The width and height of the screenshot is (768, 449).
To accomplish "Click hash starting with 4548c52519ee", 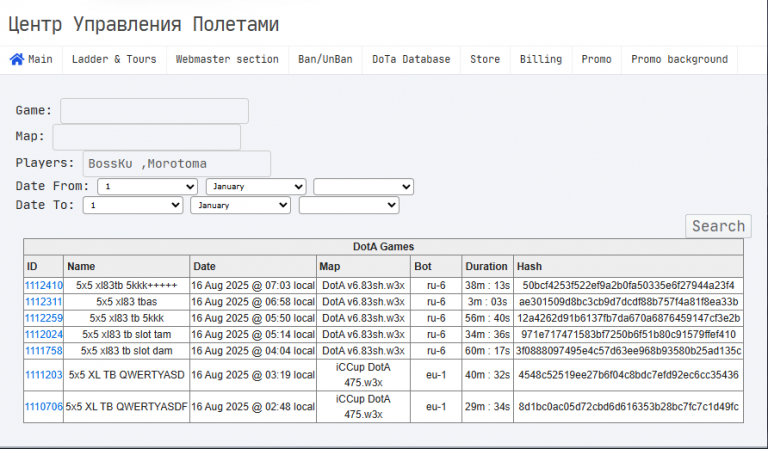I will (628, 375).
